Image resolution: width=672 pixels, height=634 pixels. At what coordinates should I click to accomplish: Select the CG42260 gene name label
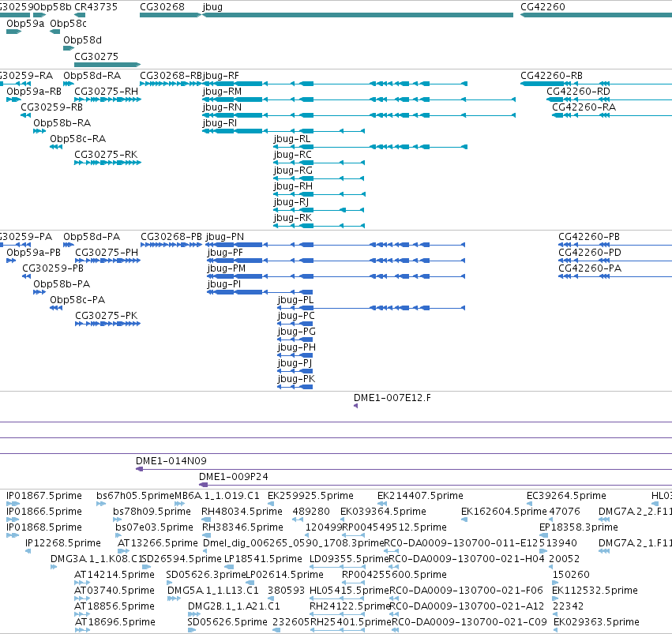coord(542,7)
